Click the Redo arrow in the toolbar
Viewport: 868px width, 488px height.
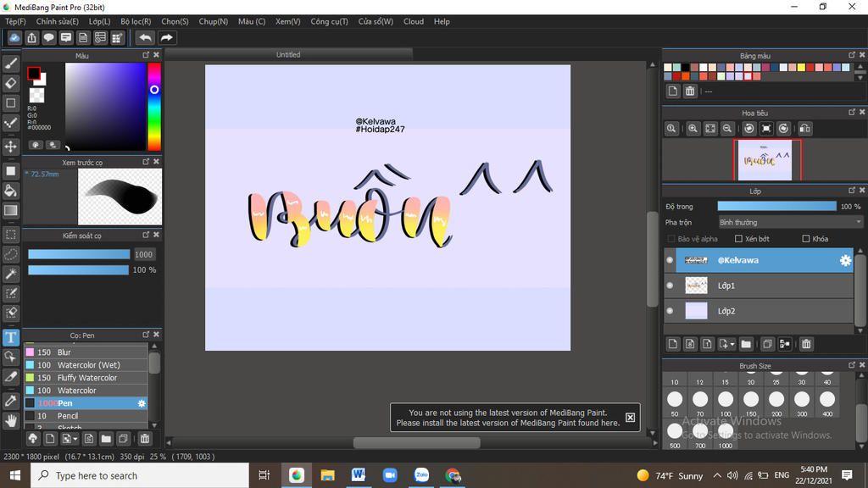(x=166, y=37)
